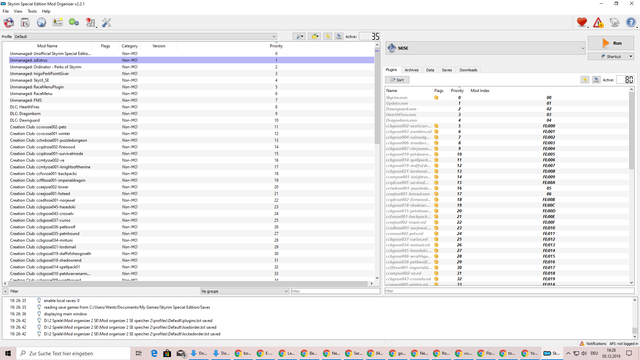This screenshot has width=640, height=360.
Task: Click Mod Index column header in plugins
Action: 480,91
